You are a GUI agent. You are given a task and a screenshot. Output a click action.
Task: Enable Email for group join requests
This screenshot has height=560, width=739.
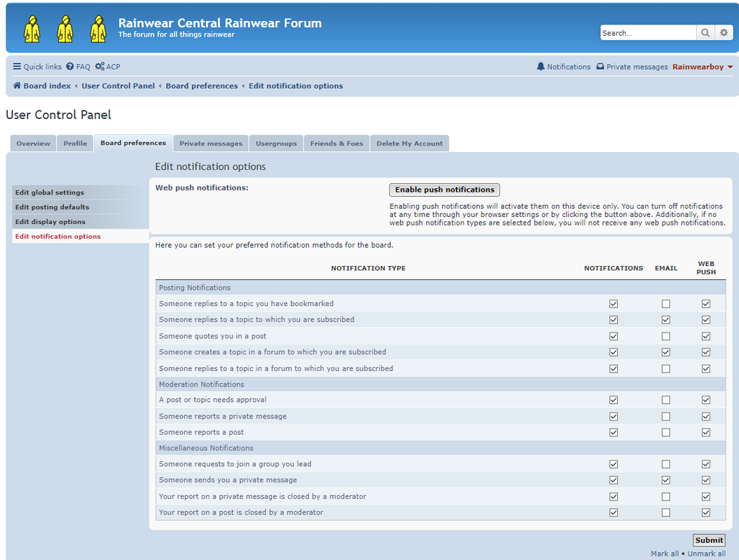(665, 464)
